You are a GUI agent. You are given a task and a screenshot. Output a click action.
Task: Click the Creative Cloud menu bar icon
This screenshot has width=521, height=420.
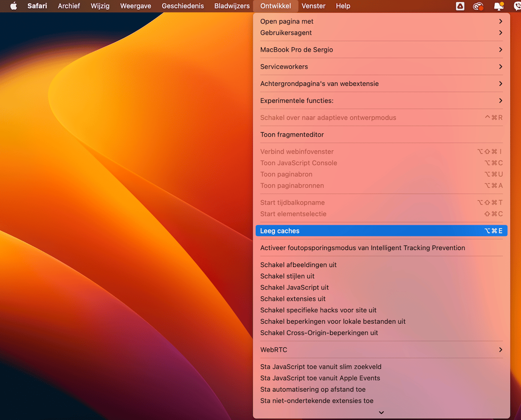click(478, 6)
